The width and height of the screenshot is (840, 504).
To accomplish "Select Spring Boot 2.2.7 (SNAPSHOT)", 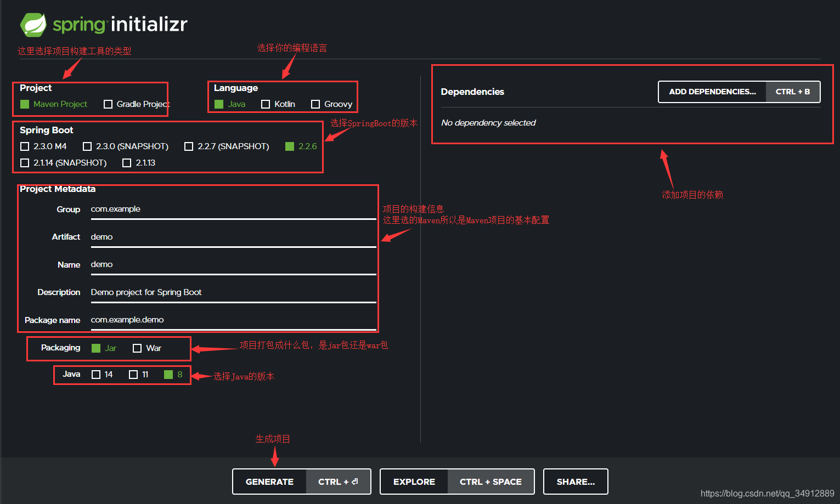I will (x=227, y=146).
